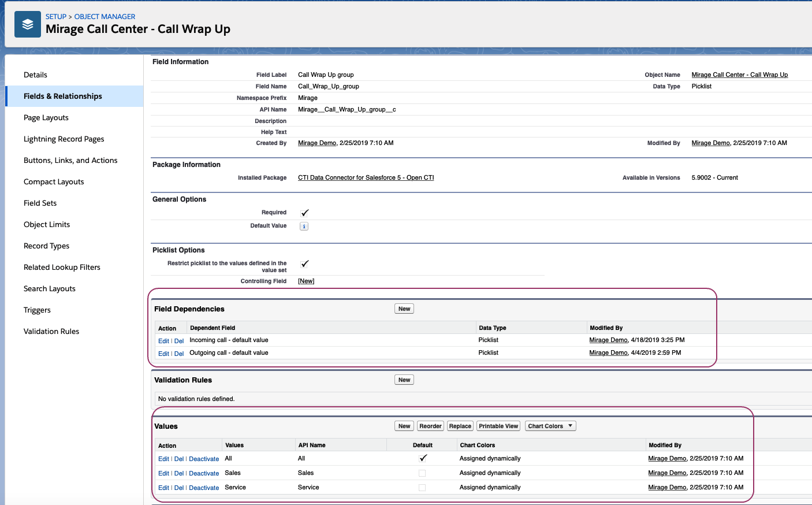
Task: Open Mirage Demo link in Outgoing call row
Action: [x=608, y=353]
